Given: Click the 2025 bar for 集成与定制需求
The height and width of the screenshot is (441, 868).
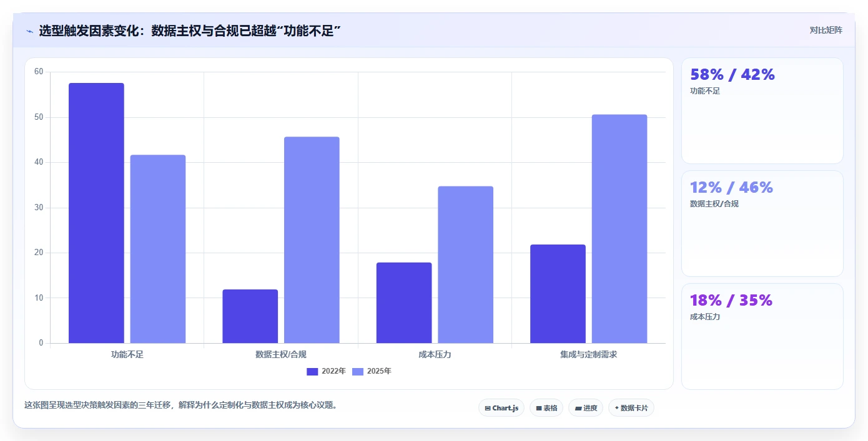Looking at the screenshot, I should (x=619, y=229).
